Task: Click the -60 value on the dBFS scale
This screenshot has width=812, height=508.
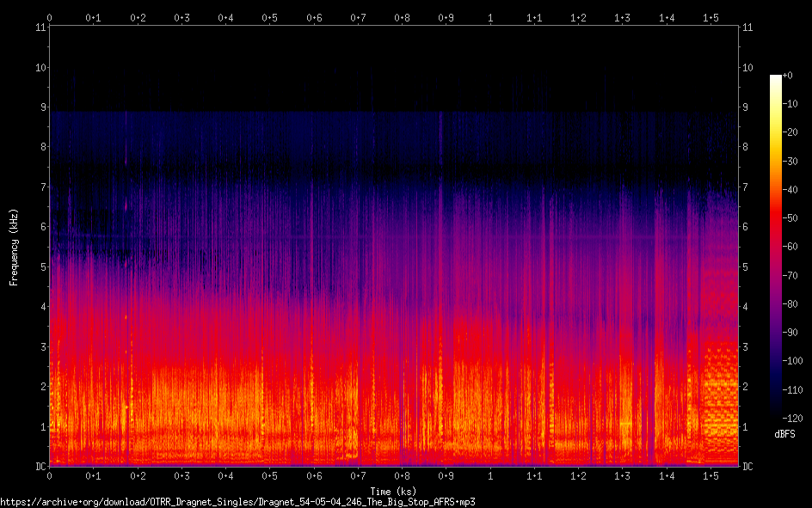Action: 793,245
